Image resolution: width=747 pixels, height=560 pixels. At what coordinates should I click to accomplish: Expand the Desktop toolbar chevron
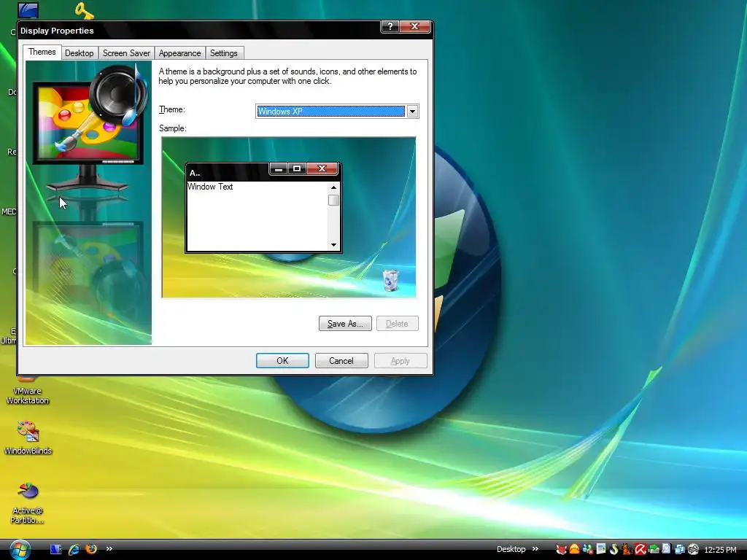[535, 548]
